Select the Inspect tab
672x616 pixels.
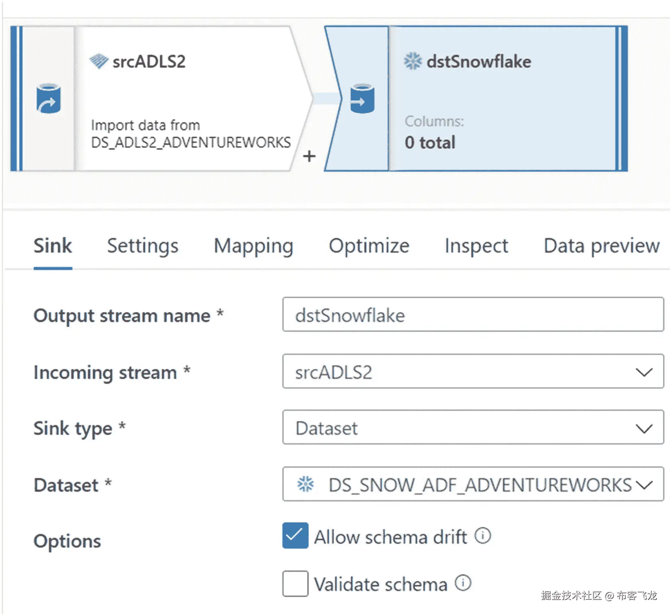tap(476, 246)
